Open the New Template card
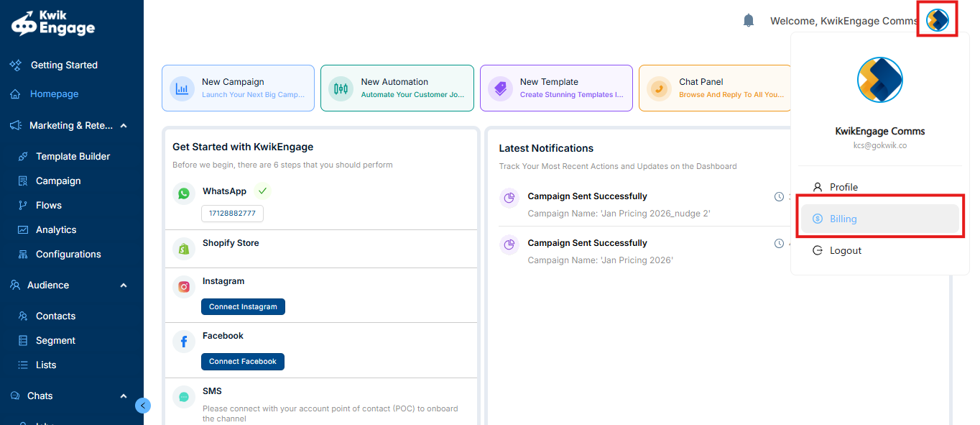Screen dimensions: 980x425 coord(556,88)
